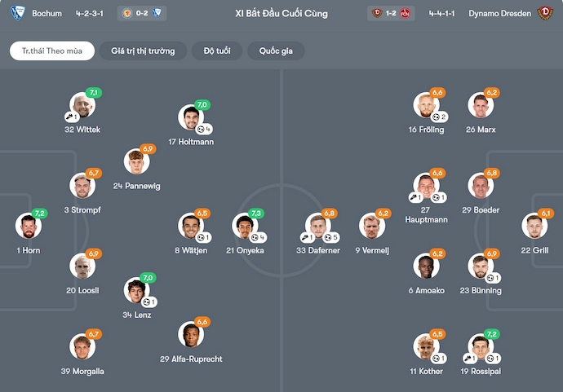This screenshot has height=392, width=563.
Task: Open Bochum's 0-2 previous match result
Action: click(x=142, y=13)
